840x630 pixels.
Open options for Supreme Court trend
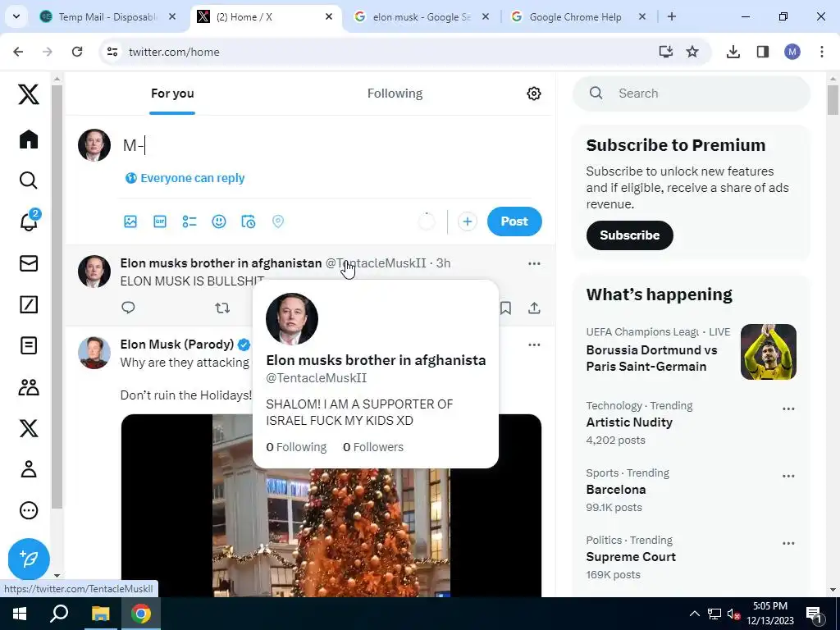coord(788,543)
